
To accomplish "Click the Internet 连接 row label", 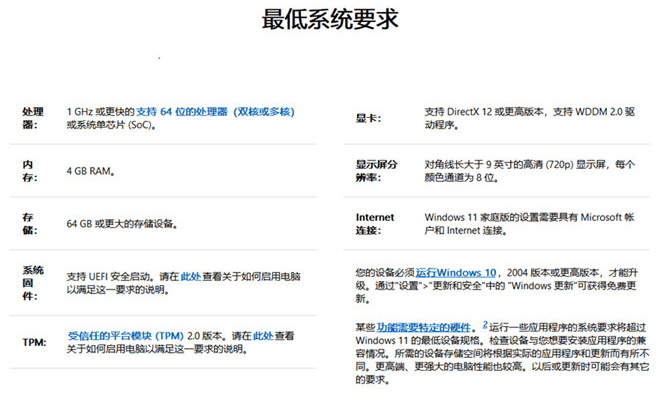I will 375,223.
